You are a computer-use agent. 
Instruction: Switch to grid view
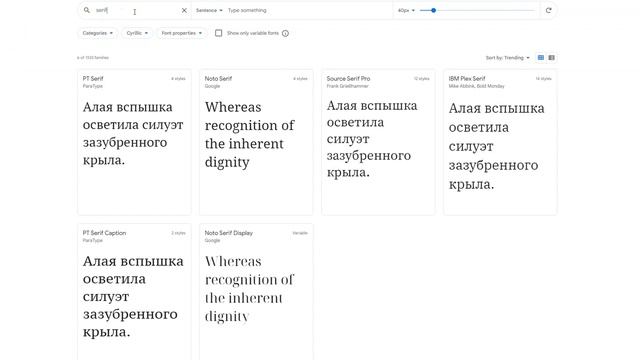click(x=541, y=58)
